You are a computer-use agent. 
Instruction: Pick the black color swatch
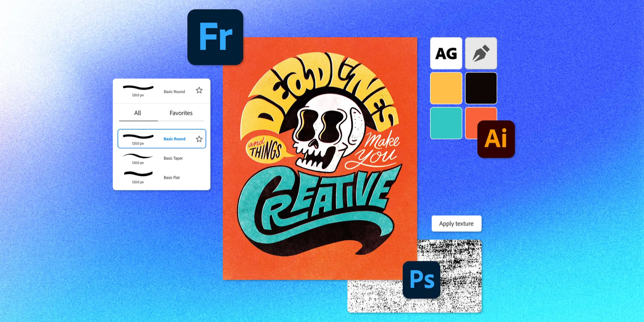coord(481,88)
